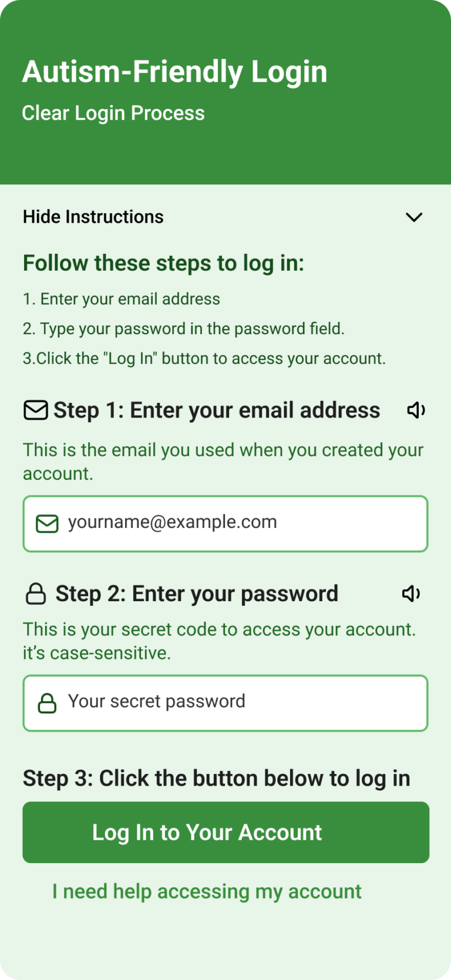Click the "Autism-Friendly Login" title
451x980 pixels.
click(x=174, y=72)
